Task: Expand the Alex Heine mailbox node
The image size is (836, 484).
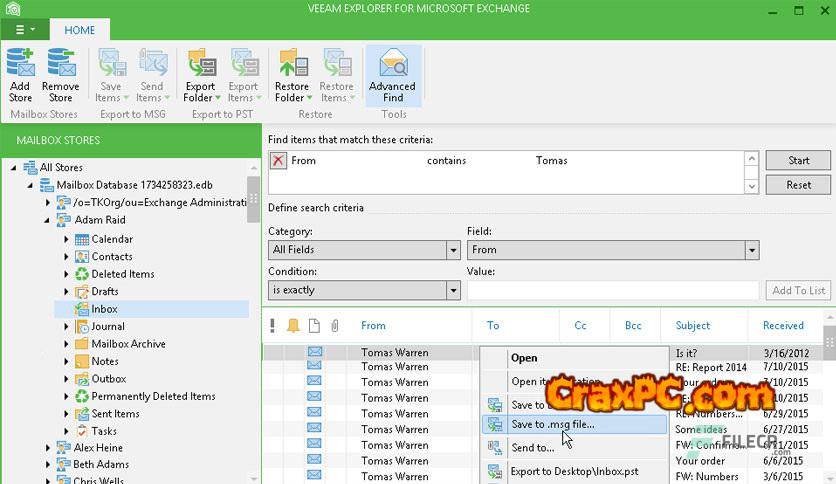Action: (48, 448)
